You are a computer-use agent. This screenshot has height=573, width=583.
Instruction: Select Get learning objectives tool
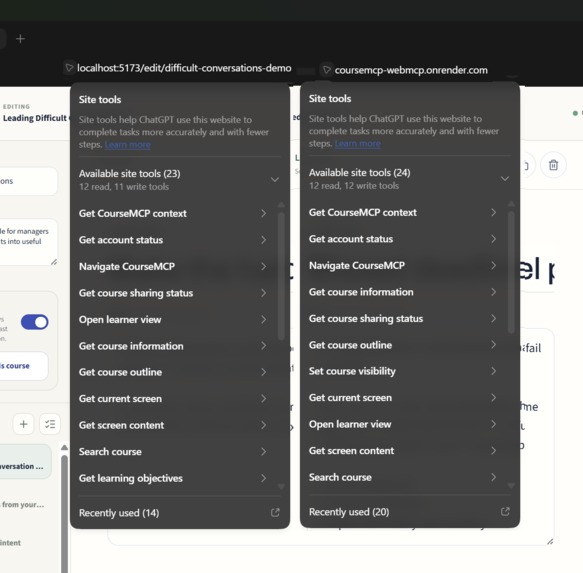[173, 478]
